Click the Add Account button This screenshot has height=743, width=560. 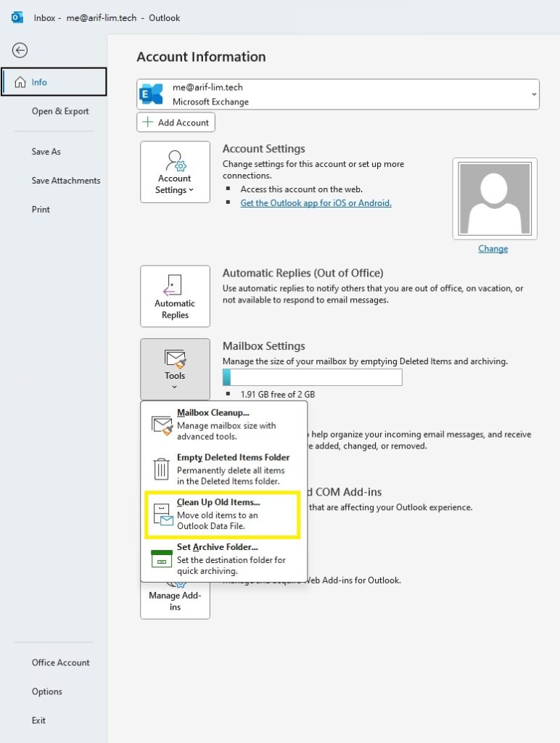tap(176, 122)
